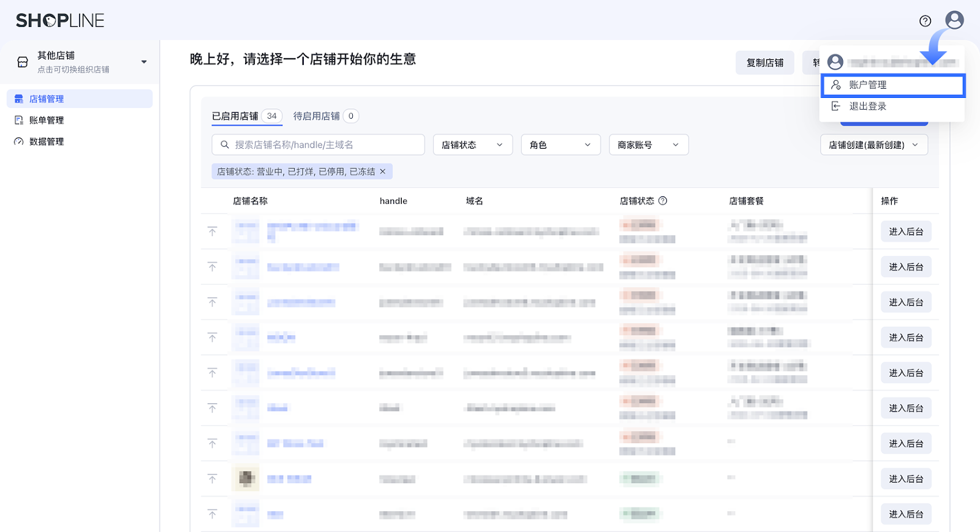Image resolution: width=980 pixels, height=532 pixels.
Task: Change sorting via 店铺创建(最新创建) dropdown
Action: [873, 145]
